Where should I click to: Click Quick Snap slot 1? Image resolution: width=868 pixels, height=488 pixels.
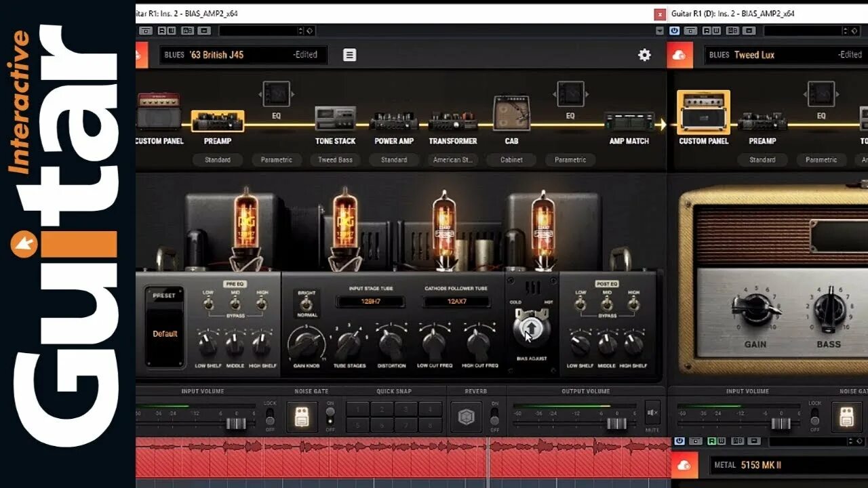point(358,409)
